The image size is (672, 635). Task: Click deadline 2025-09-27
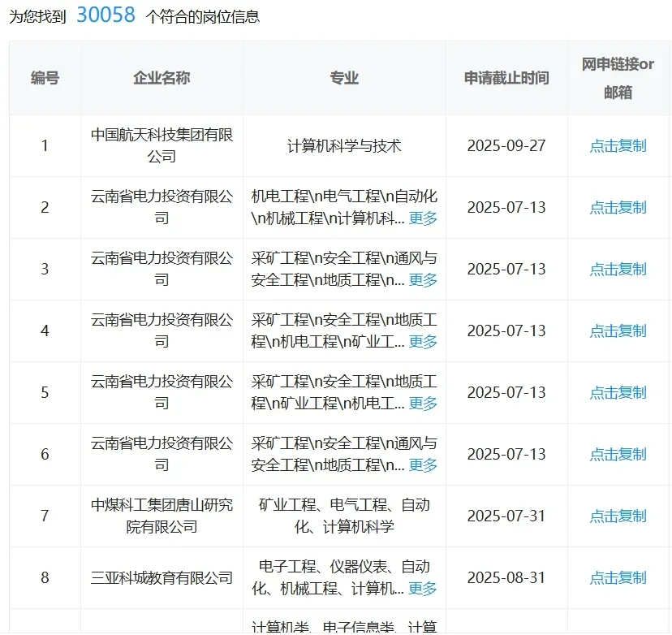tap(506, 146)
